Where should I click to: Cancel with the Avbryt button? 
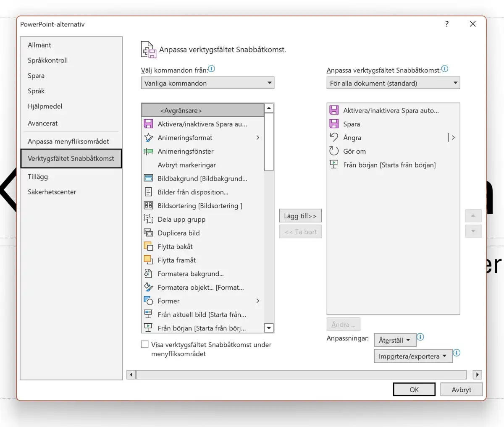(x=462, y=390)
